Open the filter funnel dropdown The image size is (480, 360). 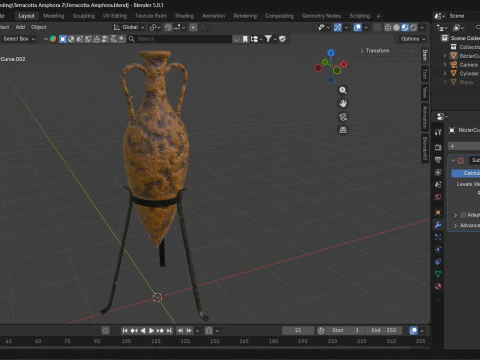[x=270, y=39]
